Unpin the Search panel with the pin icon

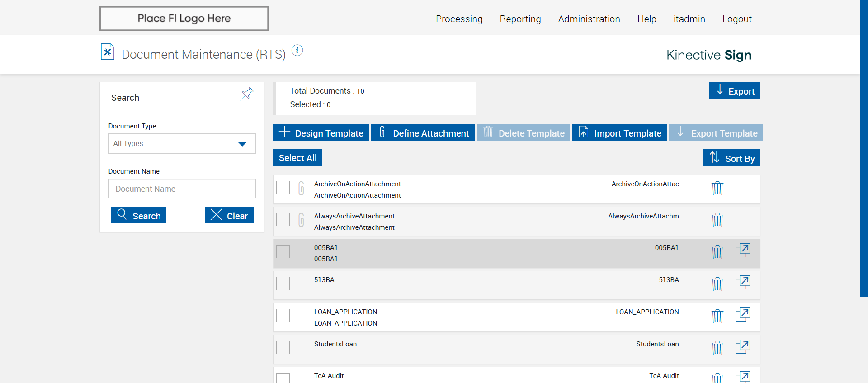coord(247,93)
